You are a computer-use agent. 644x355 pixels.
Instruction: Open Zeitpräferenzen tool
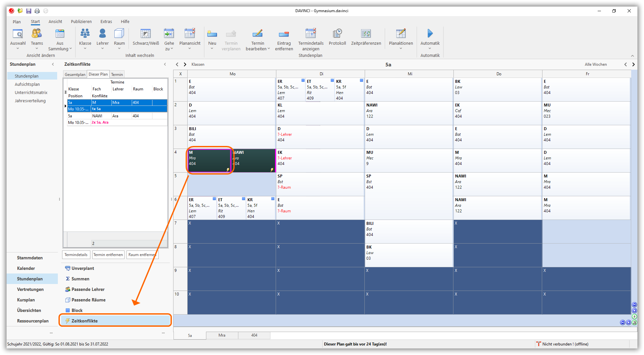pyautogui.click(x=366, y=34)
